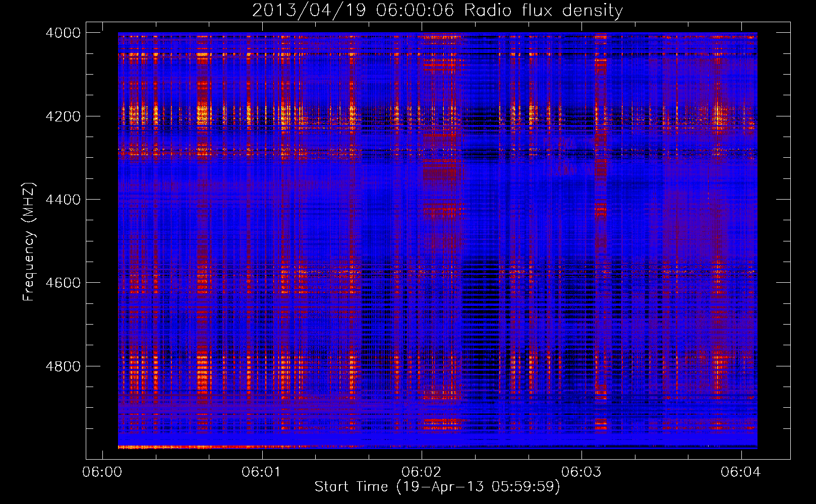Click the plot title "2013/04/19 06:00:06 Radio flux density"
This screenshot has width=816, height=504.
(x=437, y=10)
